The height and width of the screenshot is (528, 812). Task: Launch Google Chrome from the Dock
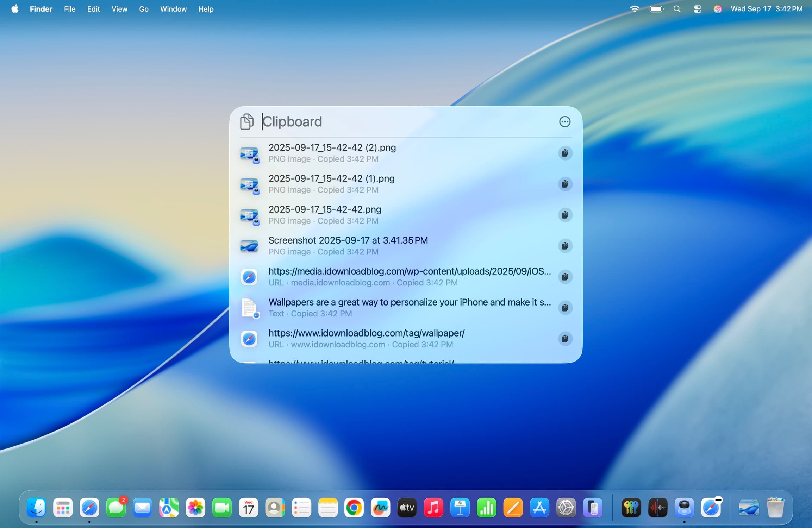tap(354, 507)
